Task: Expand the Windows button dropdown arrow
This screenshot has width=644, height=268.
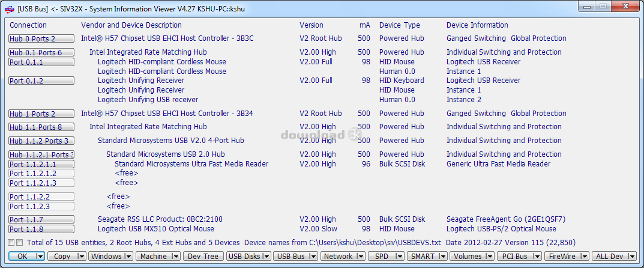Action: click(129, 256)
